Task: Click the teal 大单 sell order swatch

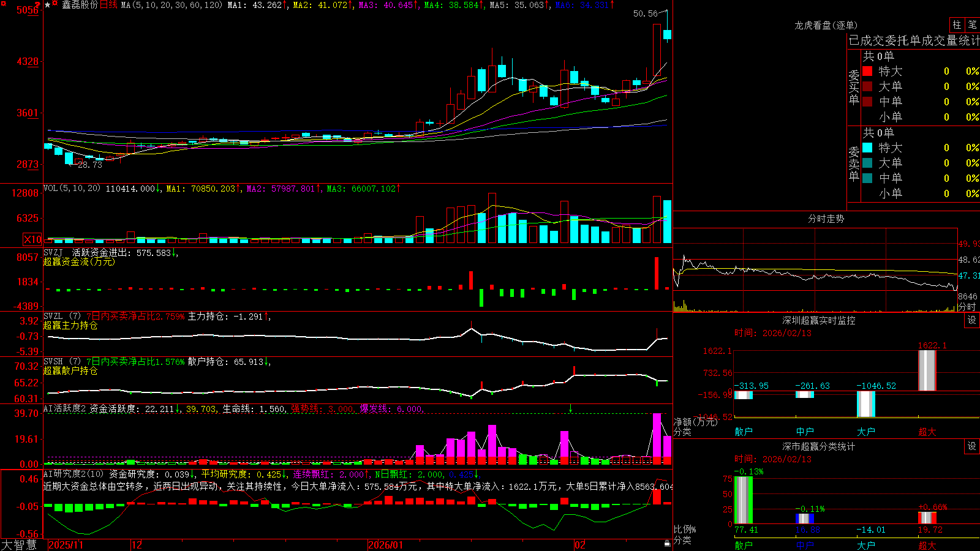Action: coord(867,163)
